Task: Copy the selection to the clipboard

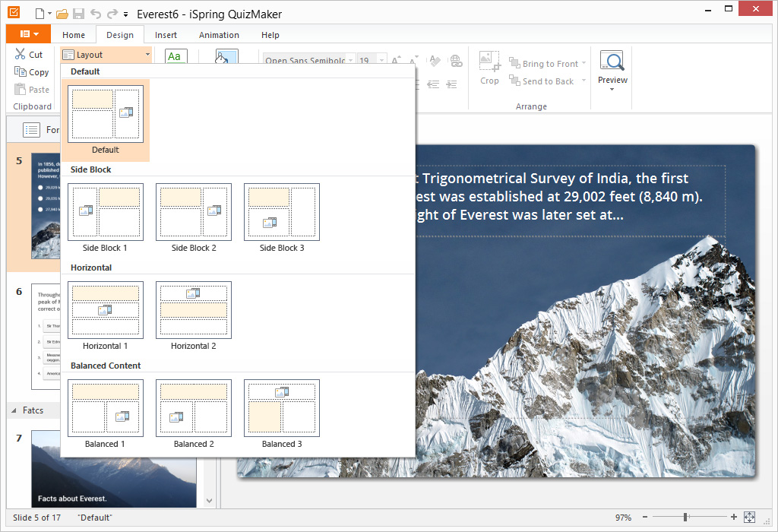Action: pyautogui.click(x=32, y=72)
